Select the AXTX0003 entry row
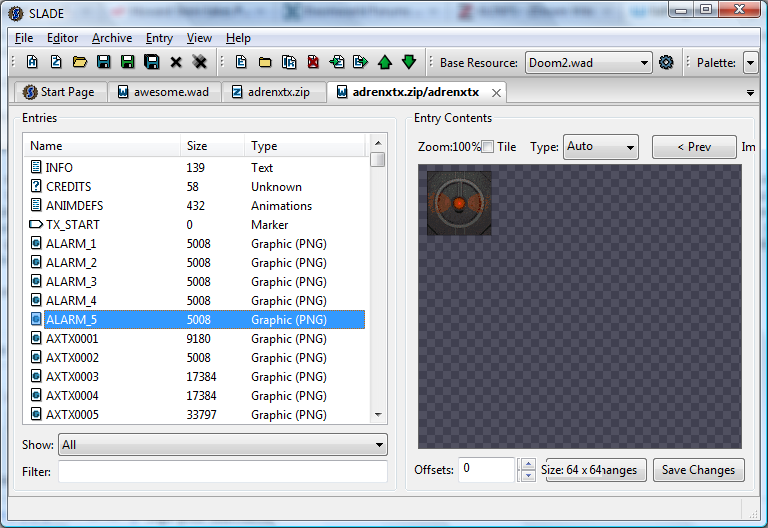The width and height of the screenshot is (768, 528). coord(194,377)
